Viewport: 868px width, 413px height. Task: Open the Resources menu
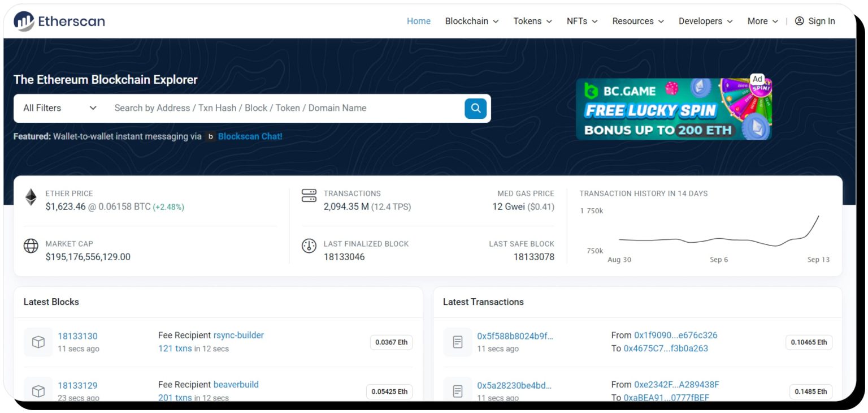(639, 21)
